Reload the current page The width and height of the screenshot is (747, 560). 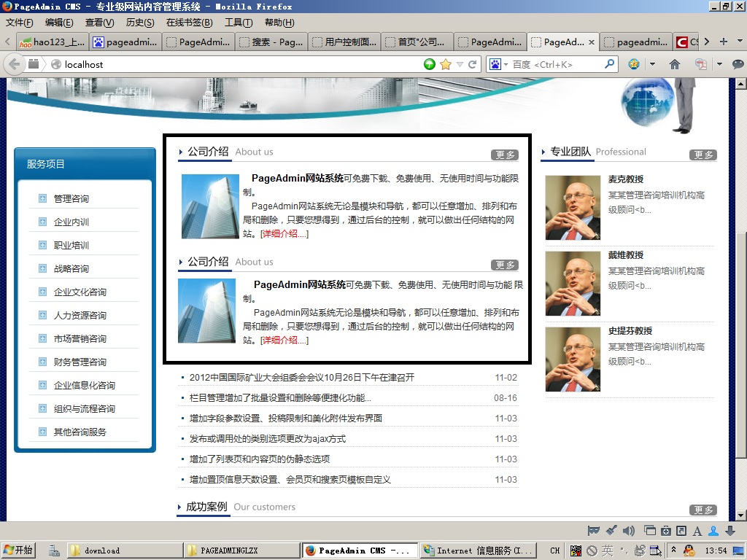[x=472, y=64]
